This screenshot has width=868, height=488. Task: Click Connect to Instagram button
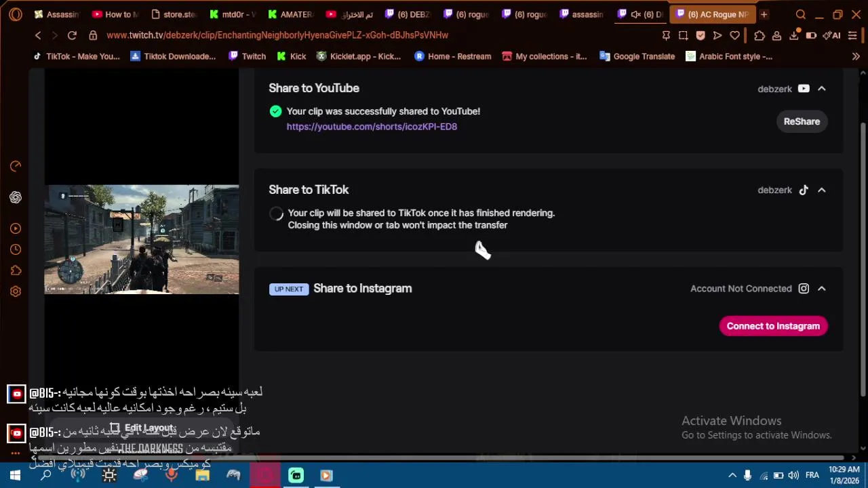tap(773, 326)
